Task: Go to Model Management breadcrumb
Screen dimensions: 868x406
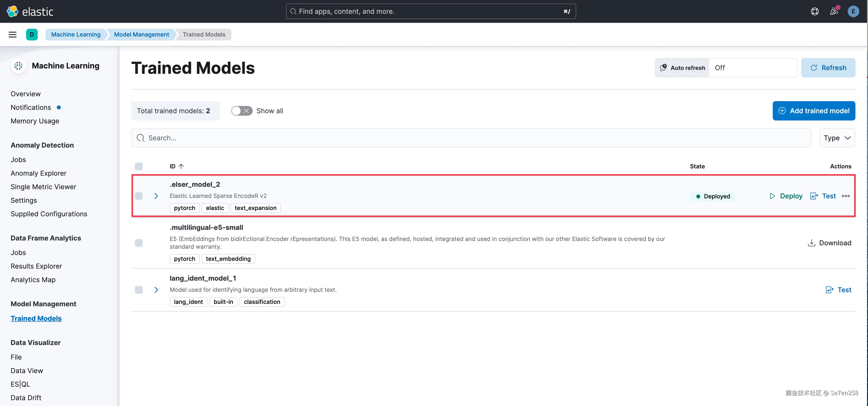Action: tap(141, 34)
